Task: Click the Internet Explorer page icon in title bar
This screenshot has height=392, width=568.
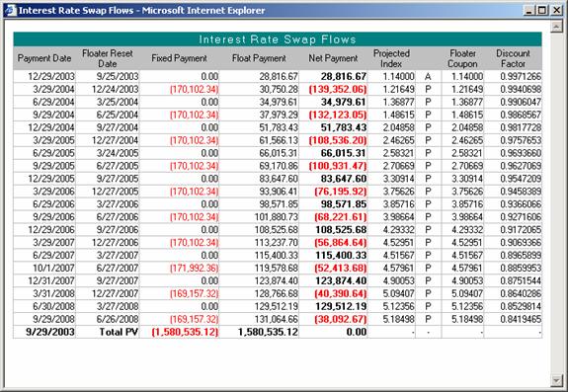Action: click(x=11, y=10)
